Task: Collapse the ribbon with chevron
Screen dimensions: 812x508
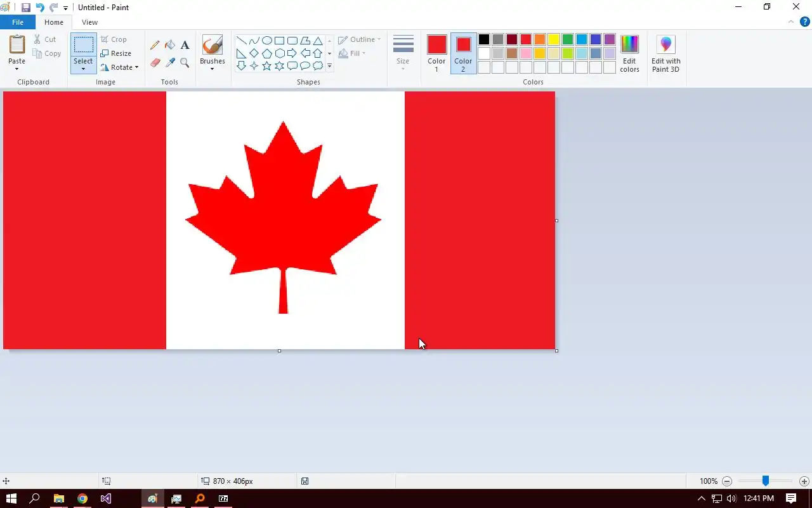Action: click(791, 22)
